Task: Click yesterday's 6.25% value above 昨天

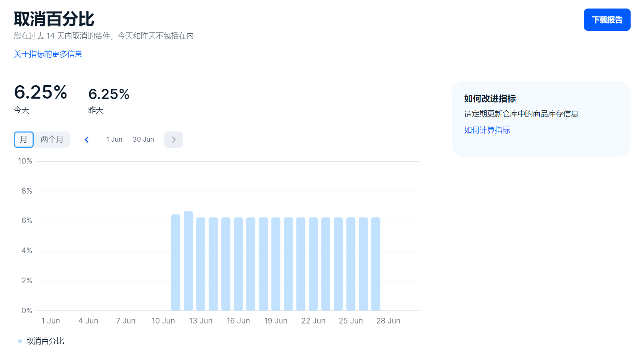Action: point(109,94)
